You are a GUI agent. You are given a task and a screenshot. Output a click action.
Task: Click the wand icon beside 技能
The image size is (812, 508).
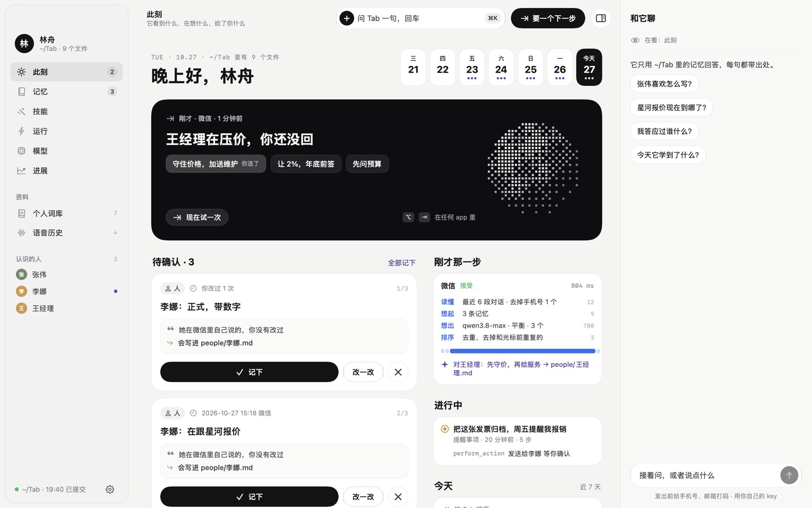21,111
